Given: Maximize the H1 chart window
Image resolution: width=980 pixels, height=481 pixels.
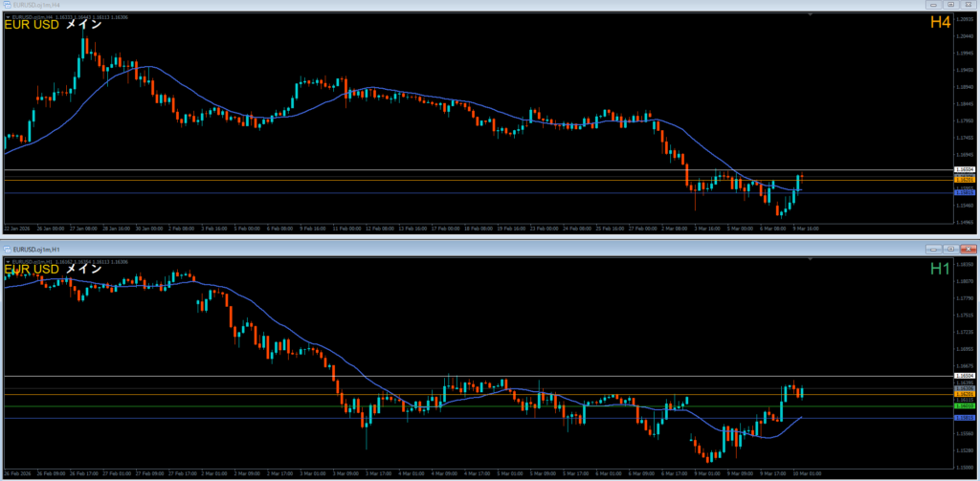Looking at the screenshot, I should tap(951, 249).
